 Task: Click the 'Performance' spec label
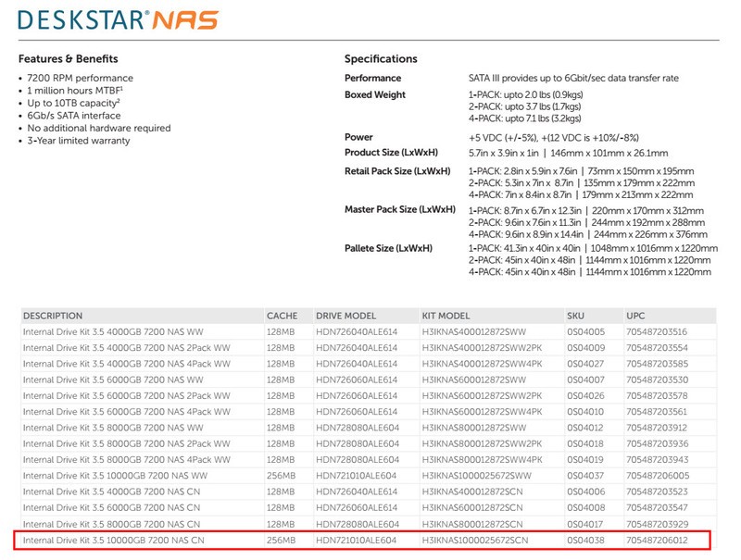(373, 78)
